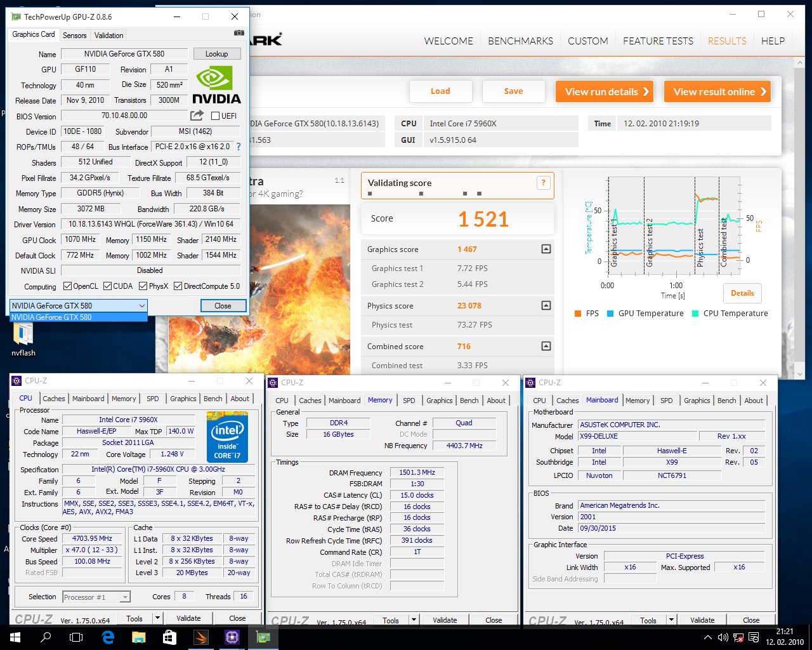
Task: Toggle the PhysX checkbox
Action: pos(143,286)
